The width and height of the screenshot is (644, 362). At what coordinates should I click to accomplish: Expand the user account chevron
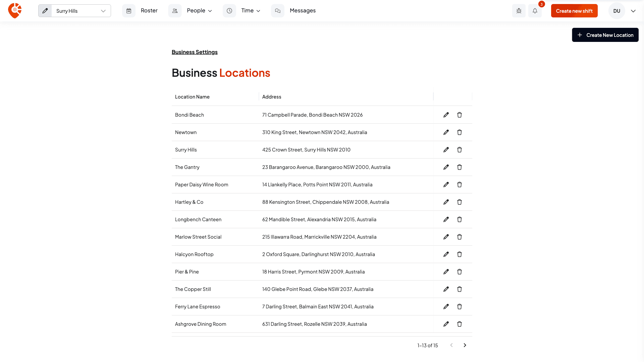[x=633, y=11]
